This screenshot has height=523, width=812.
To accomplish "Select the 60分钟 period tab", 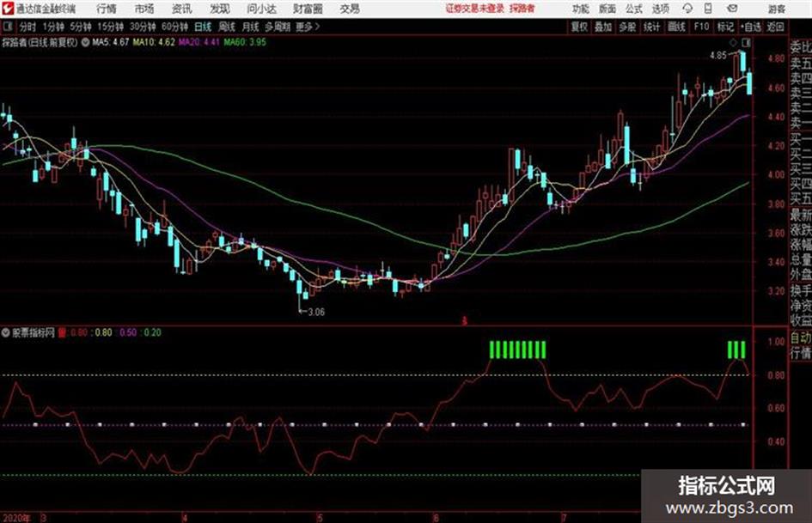I will pos(174,27).
